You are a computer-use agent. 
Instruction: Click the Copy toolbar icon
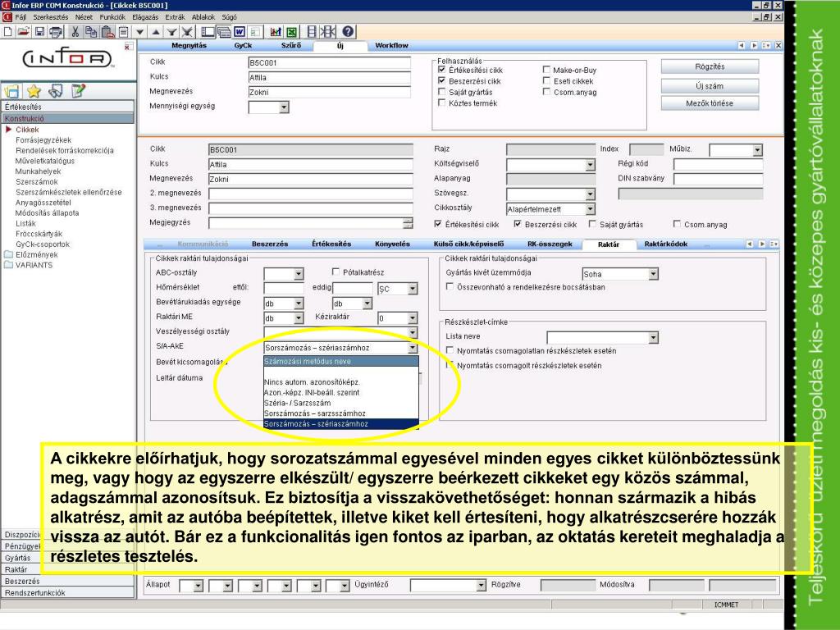tap(91, 32)
